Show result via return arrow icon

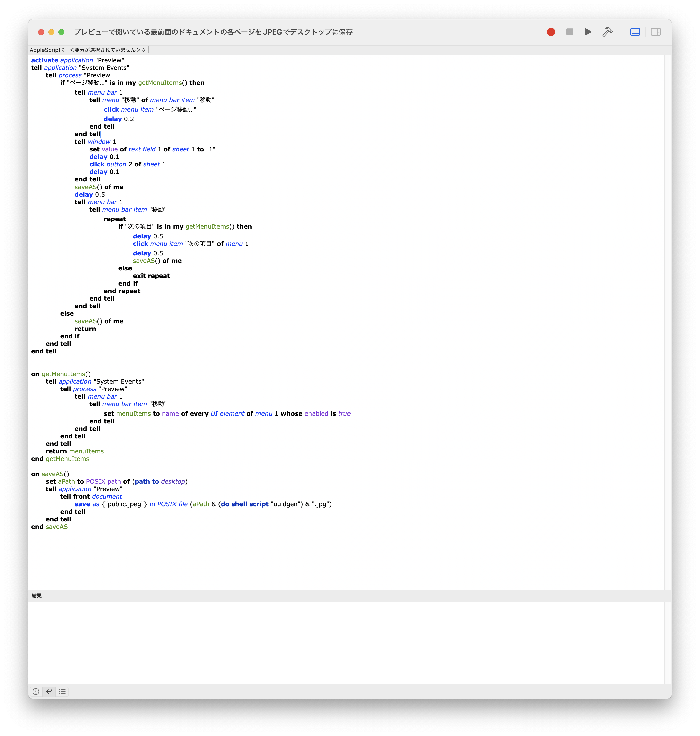coord(49,691)
